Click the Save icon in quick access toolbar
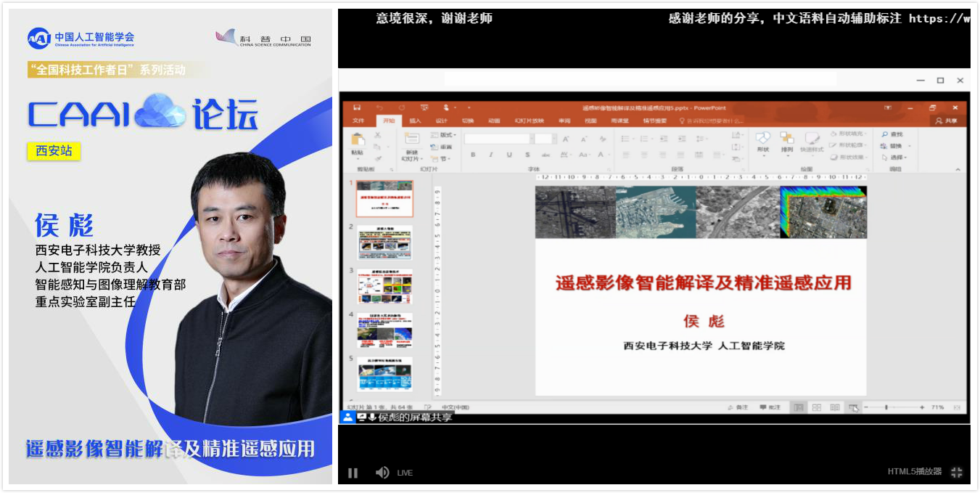The image size is (980, 493). click(357, 107)
